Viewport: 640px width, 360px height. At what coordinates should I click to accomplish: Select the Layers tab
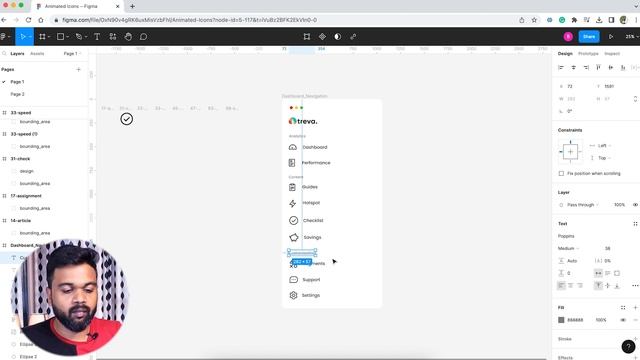coord(17,53)
